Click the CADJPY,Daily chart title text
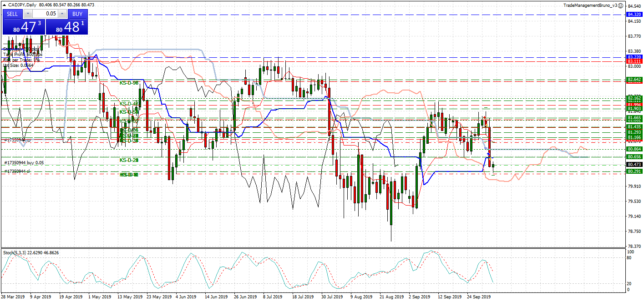 (x=23, y=4)
